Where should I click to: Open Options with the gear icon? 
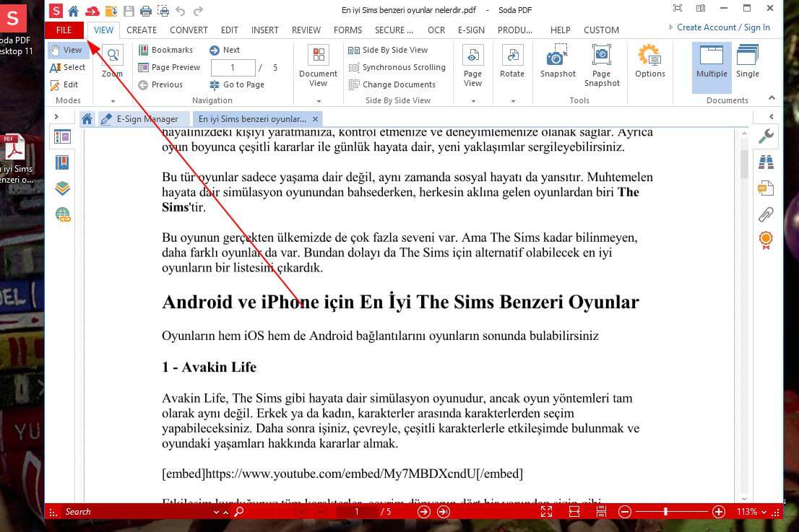tap(650, 61)
